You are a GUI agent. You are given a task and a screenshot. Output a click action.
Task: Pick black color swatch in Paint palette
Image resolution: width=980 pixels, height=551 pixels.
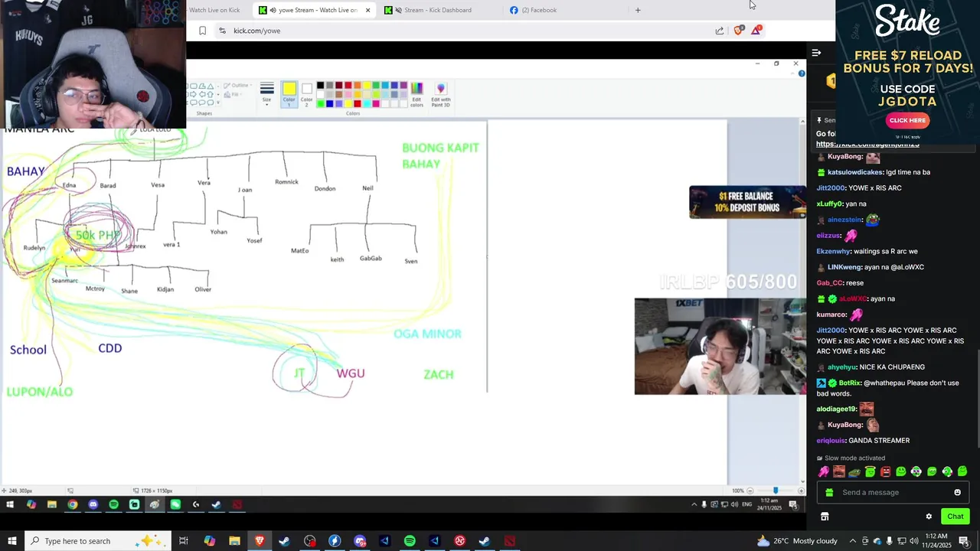click(320, 85)
